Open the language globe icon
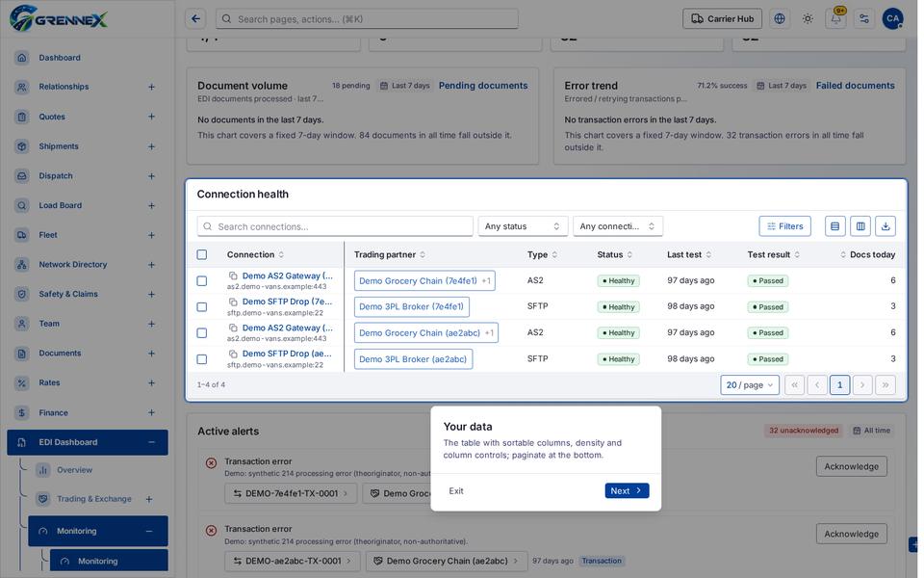Screen dimensions: 924x578 [779, 19]
